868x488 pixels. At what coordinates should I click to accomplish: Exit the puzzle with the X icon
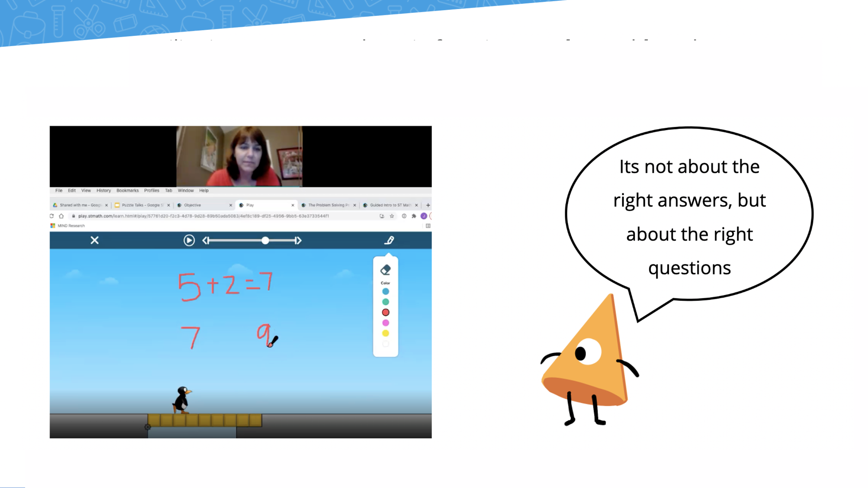pos(95,240)
